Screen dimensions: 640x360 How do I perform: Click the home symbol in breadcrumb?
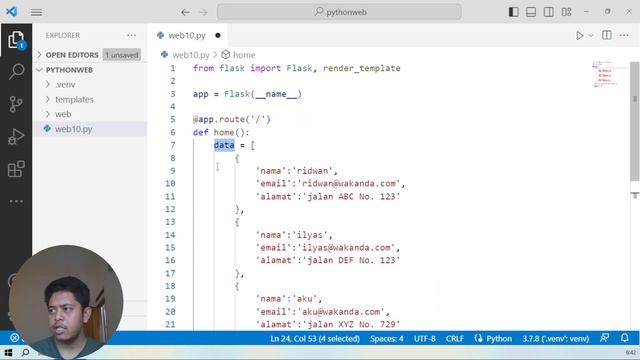244,55
